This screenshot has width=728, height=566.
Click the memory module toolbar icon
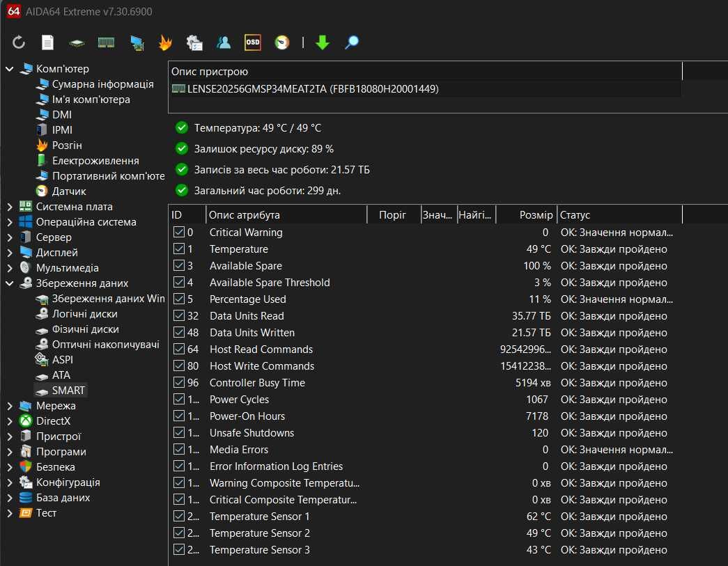pyautogui.click(x=107, y=42)
